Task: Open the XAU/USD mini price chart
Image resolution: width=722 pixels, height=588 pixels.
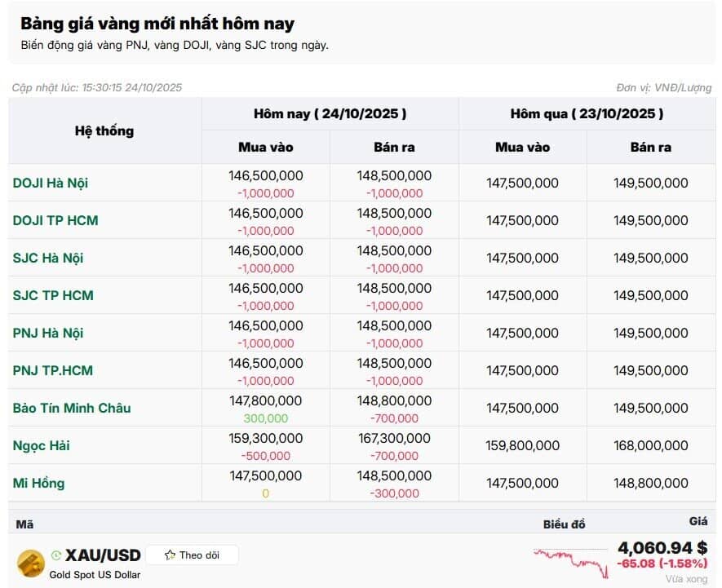Action: pos(571,561)
